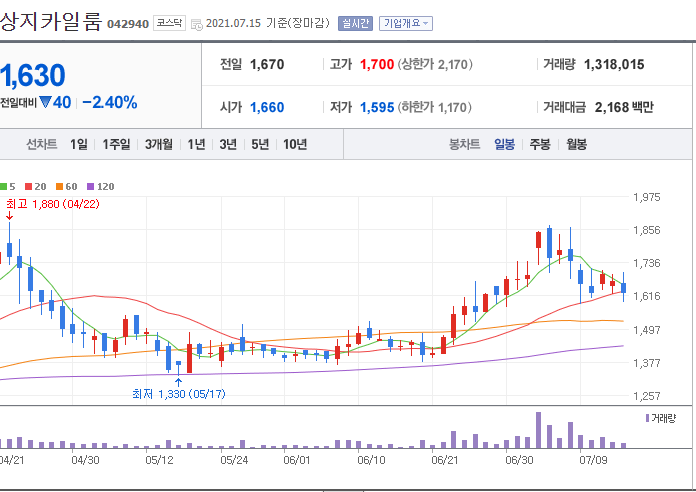Click the 07/09 date axis label
Viewport: 696px width, 492px height.
[593, 460]
